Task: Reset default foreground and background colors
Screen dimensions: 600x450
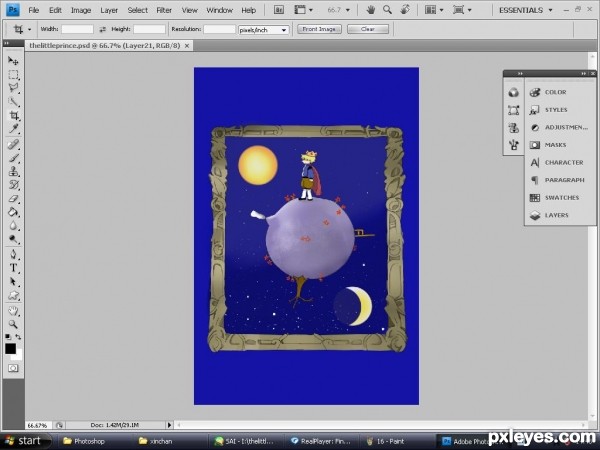Action: pyautogui.click(x=8, y=337)
